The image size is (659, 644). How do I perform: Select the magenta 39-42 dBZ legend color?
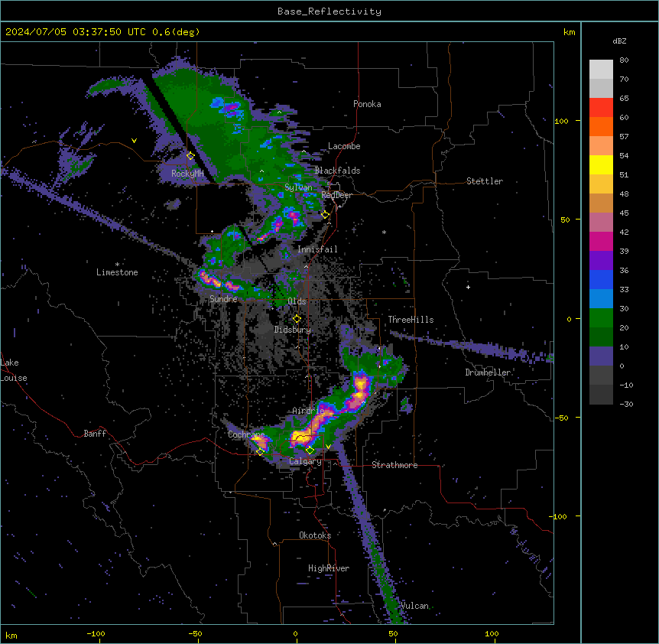pos(601,241)
